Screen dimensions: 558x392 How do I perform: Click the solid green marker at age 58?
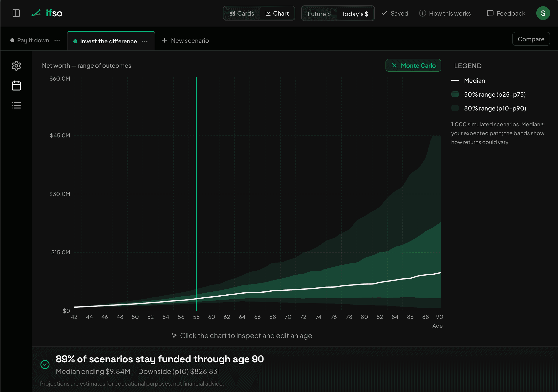click(x=196, y=194)
